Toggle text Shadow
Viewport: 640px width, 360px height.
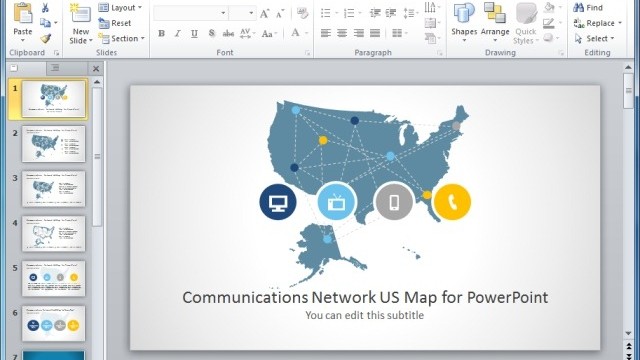[211, 33]
